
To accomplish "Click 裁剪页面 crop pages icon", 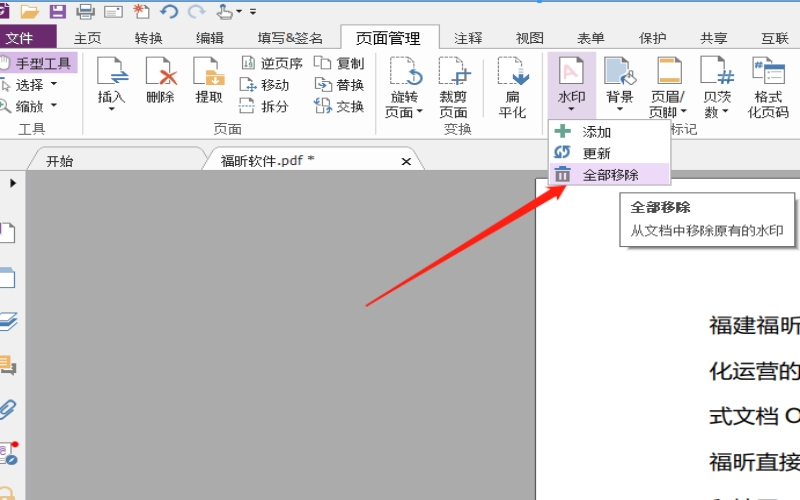I will click(454, 87).
